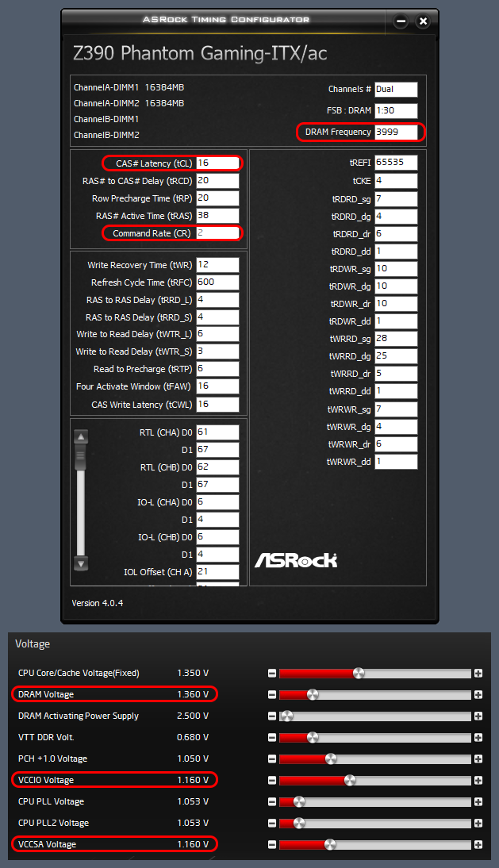The image size is (499, 868).
Task: Decrease VCCIO Voltage with minus button
Action: click(x=271, y=780)
